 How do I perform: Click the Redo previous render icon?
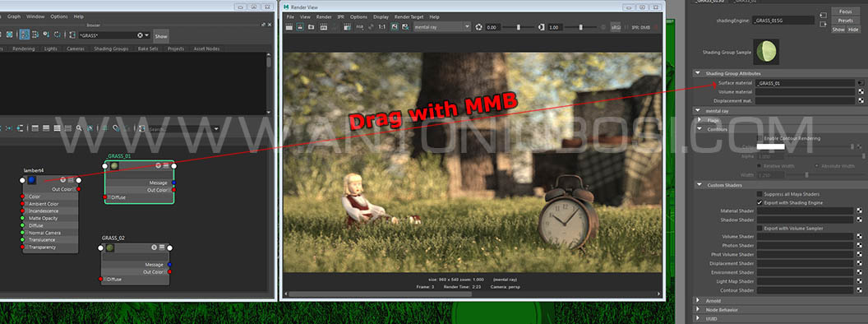[x=290, y=27]
